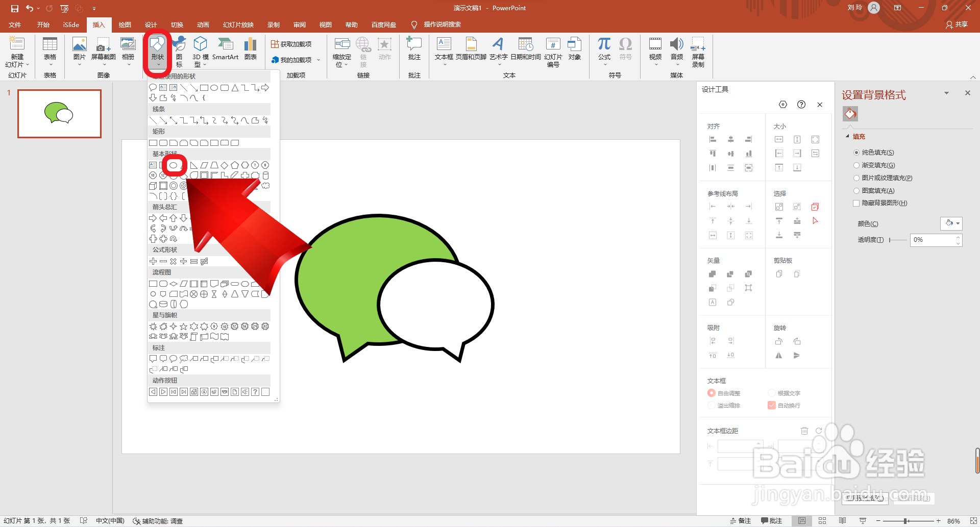Open 页眉和页脚 header and footer
This screenshot has height=527, width=980.
click(471, 49)
